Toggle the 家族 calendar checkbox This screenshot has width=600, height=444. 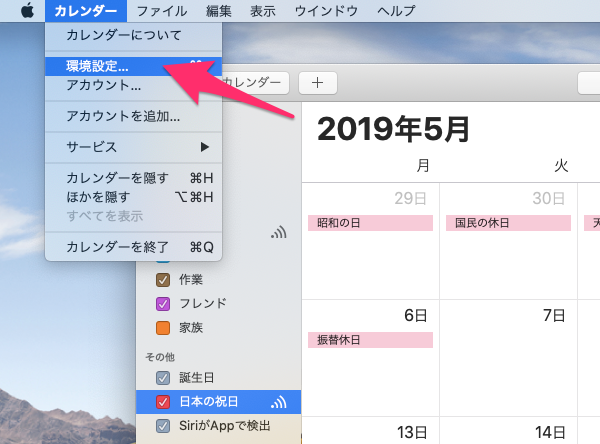(x=163, y=328)
